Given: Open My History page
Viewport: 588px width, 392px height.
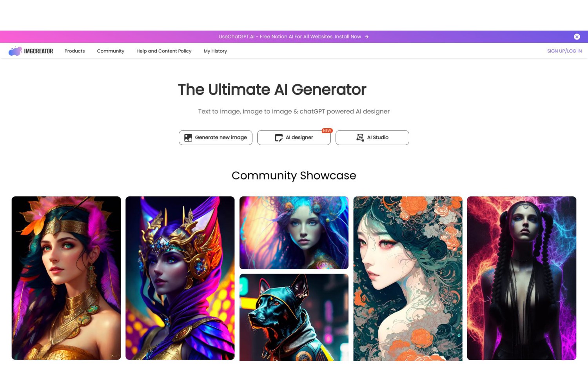Looking at the screenshot, I should coord(215,51).
